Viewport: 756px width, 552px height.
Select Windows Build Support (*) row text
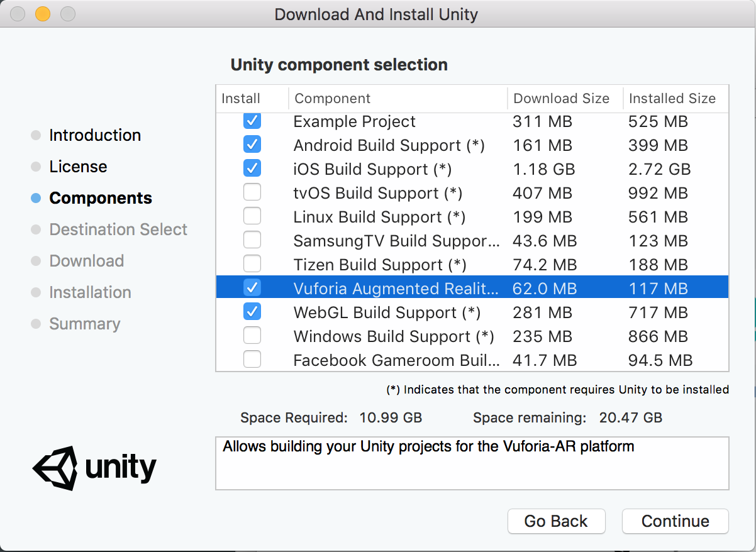coord(394,336)
